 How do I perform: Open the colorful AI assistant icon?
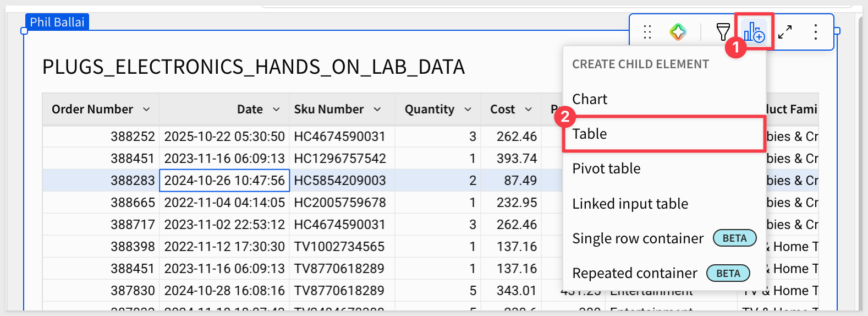(x=678, y=32)
